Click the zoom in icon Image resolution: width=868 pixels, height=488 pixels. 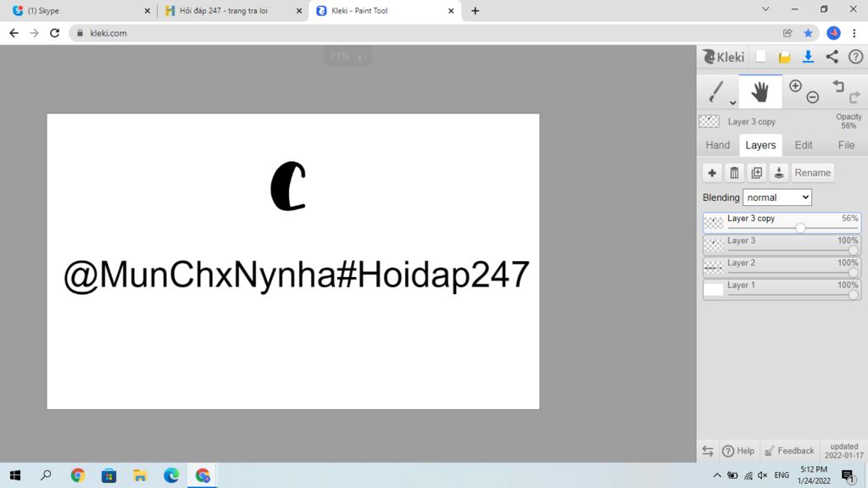(x=795, y=86)
